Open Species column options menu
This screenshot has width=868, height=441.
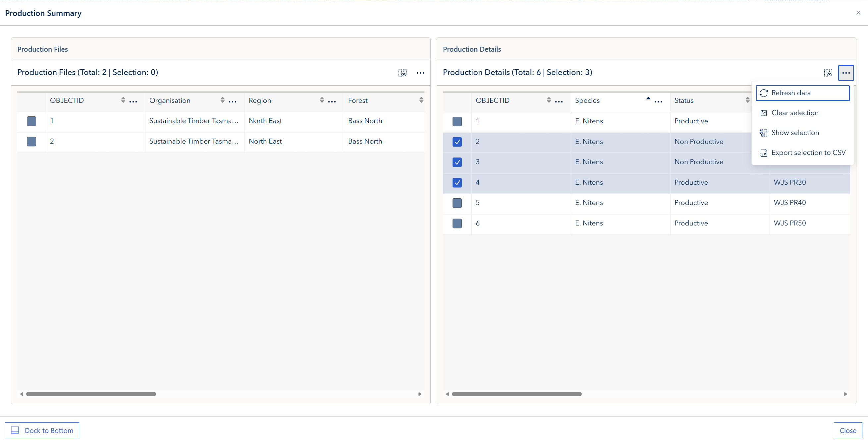658,101
